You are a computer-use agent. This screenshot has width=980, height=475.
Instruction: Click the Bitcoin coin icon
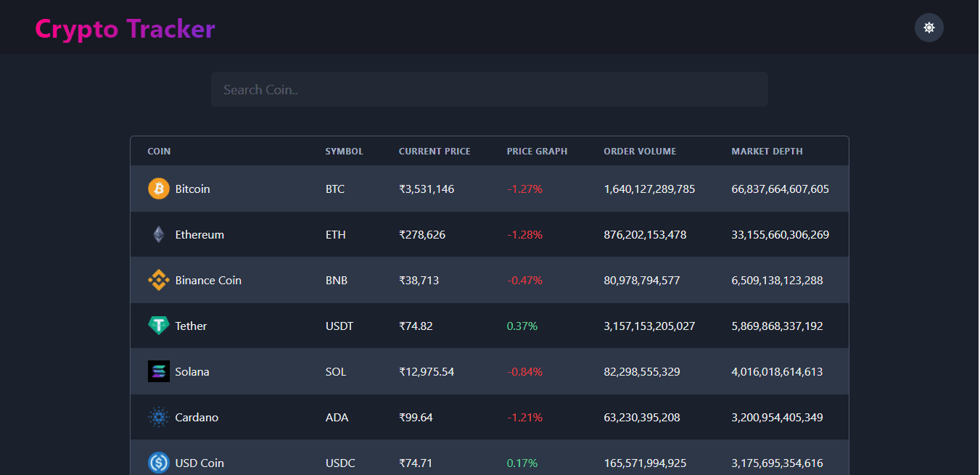159,189
